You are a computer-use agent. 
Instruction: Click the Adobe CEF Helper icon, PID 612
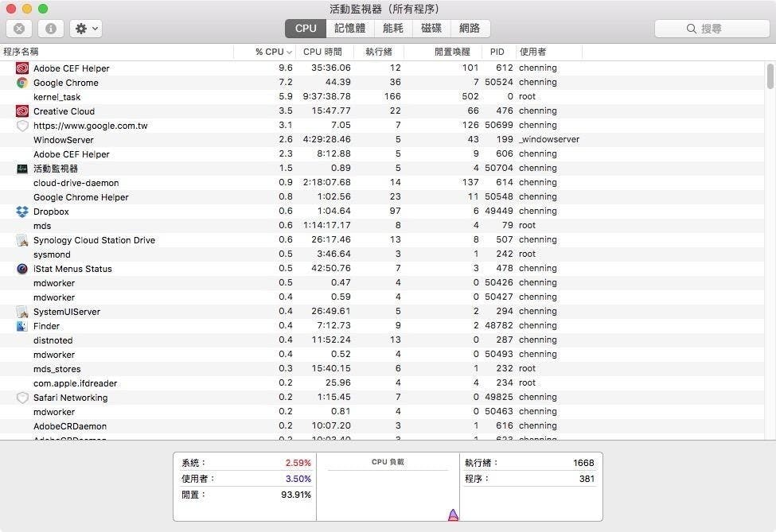[x=22, y=68]
